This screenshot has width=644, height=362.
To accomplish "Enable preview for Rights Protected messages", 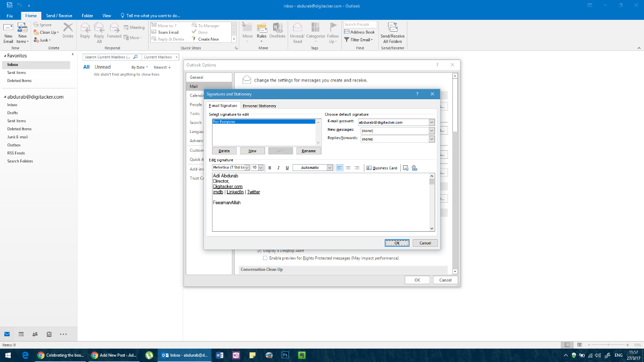I will [x=265, y=258].
